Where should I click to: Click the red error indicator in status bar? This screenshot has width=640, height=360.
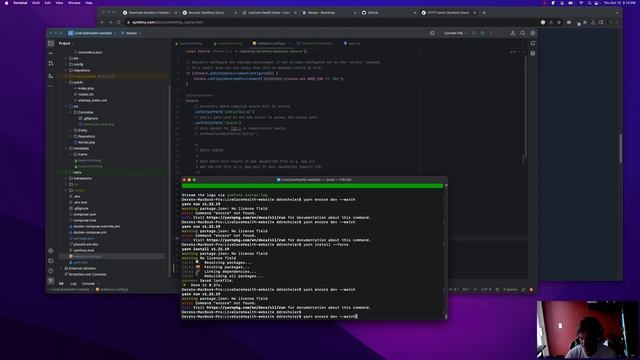(x=531, y=289)
